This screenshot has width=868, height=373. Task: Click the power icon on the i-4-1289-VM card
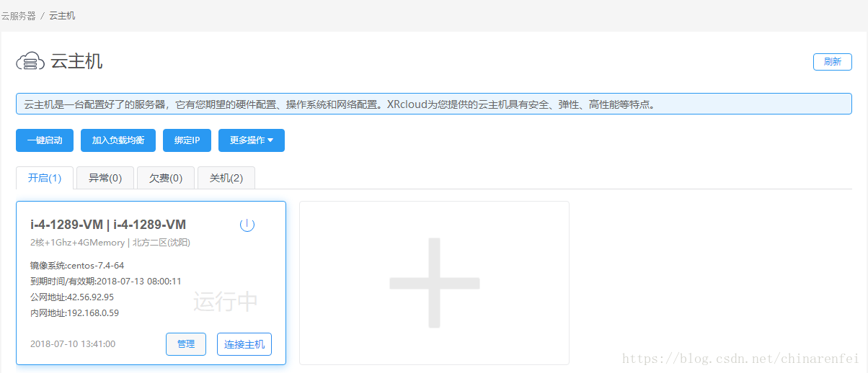pos(247,225)
